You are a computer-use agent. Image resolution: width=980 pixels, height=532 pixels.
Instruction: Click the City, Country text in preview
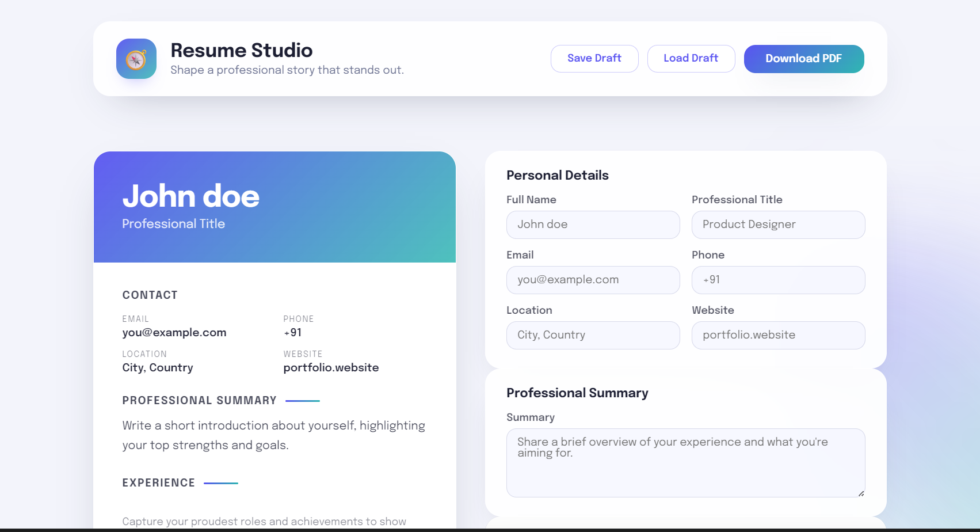coord(157,368)
